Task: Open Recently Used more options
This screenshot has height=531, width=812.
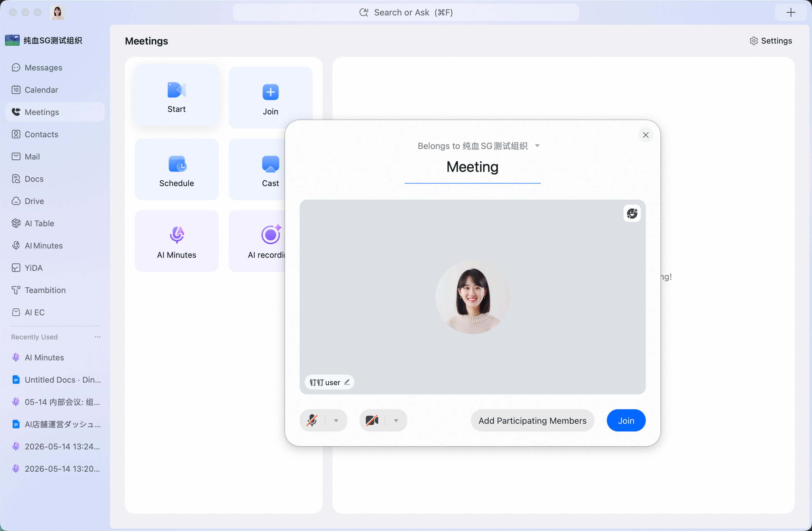Action: [x=98, y=337]
